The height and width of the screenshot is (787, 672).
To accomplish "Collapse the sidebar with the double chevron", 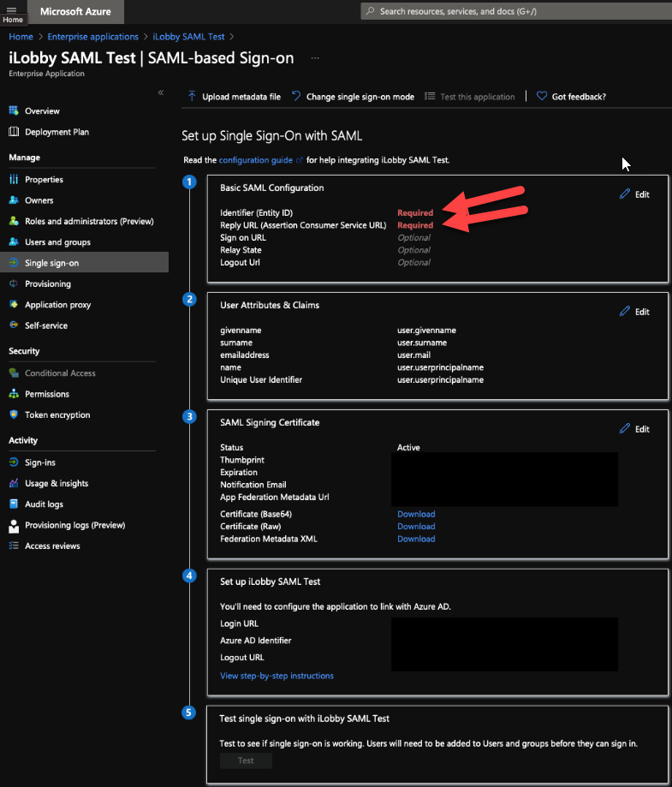I will tap(161, 92).
